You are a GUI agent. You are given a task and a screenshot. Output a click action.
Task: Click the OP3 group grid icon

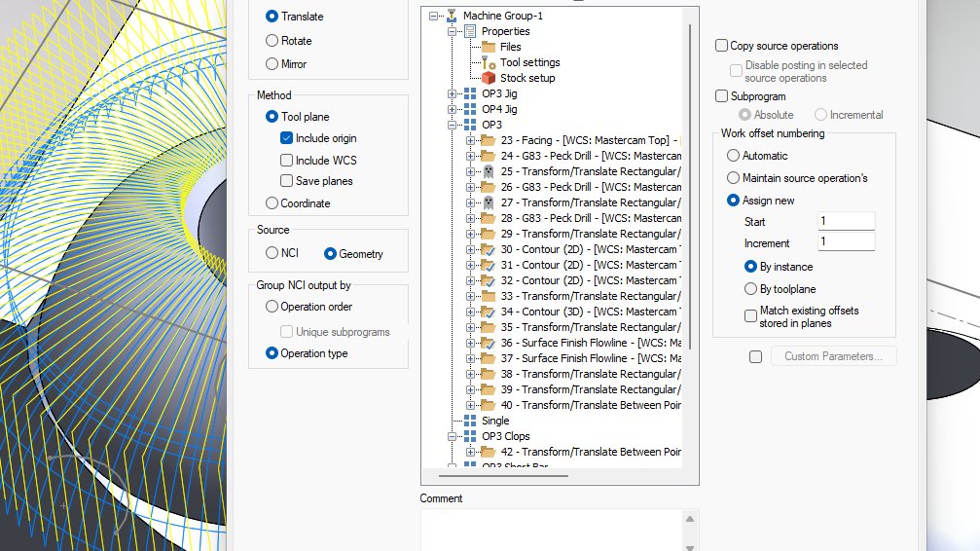pos(470,125)
